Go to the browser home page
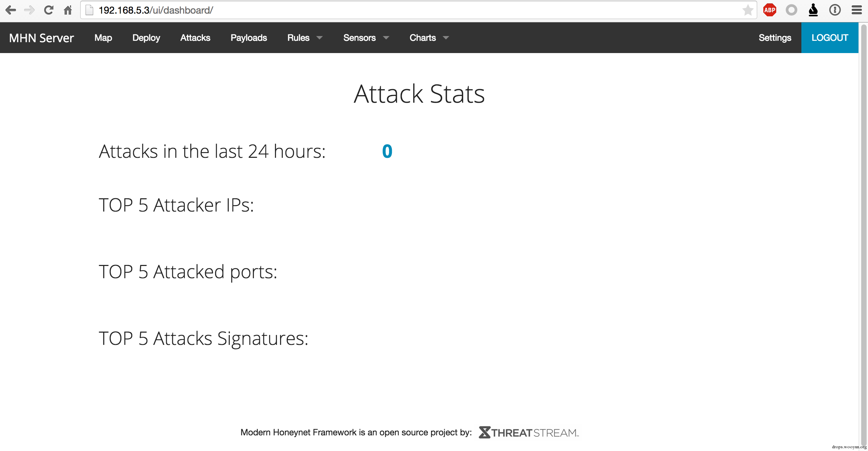Viewport: 868px width, 451px height. pyautogui.click(x=68, y=10)
